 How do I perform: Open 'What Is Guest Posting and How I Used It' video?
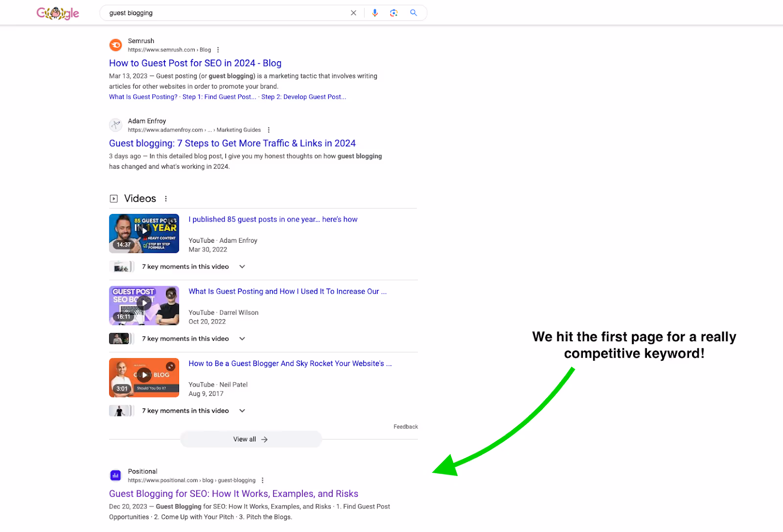tap(288, 291)
